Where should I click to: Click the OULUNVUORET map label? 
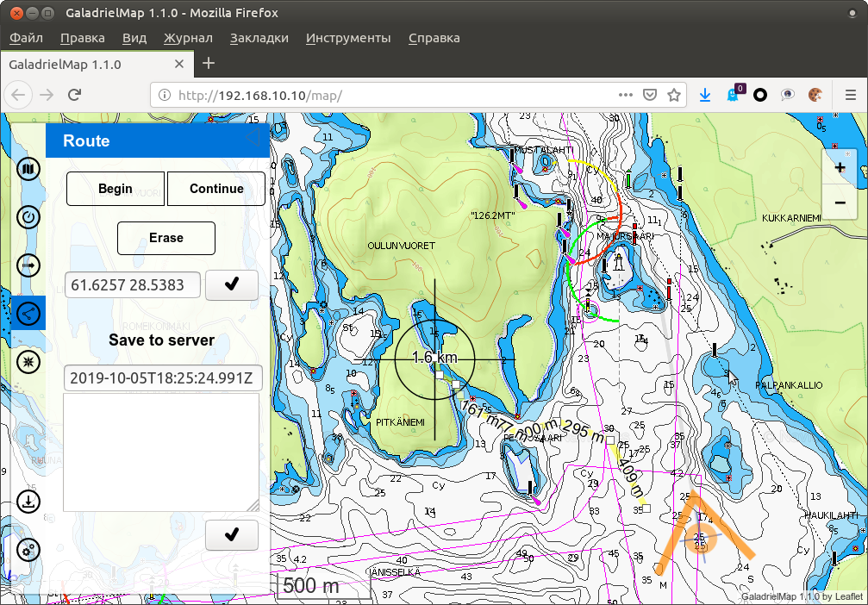[402, 246]
